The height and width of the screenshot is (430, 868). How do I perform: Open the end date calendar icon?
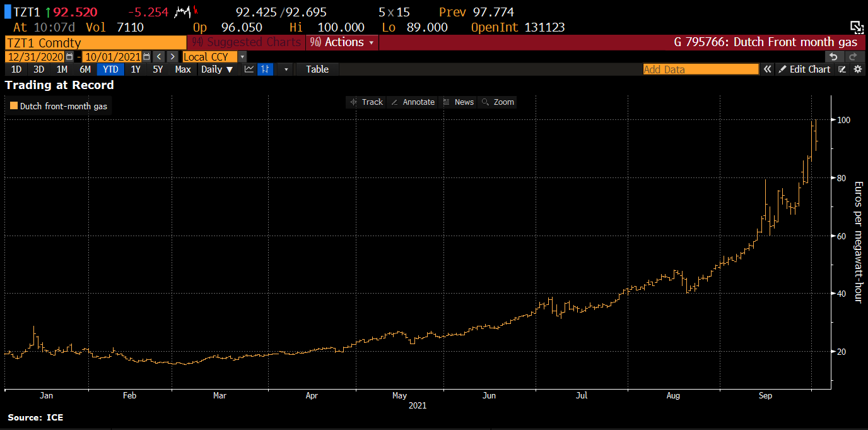tap(146, 57)
